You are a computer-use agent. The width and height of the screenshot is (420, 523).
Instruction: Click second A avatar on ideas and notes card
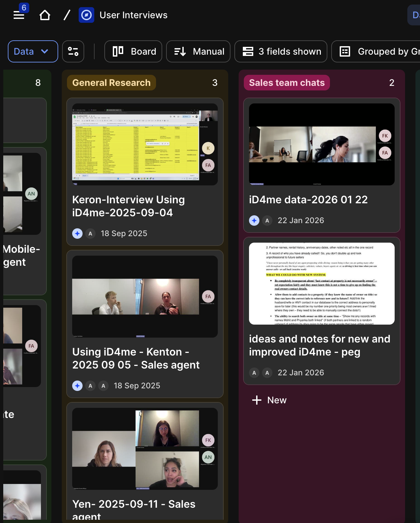coord(267,373)
